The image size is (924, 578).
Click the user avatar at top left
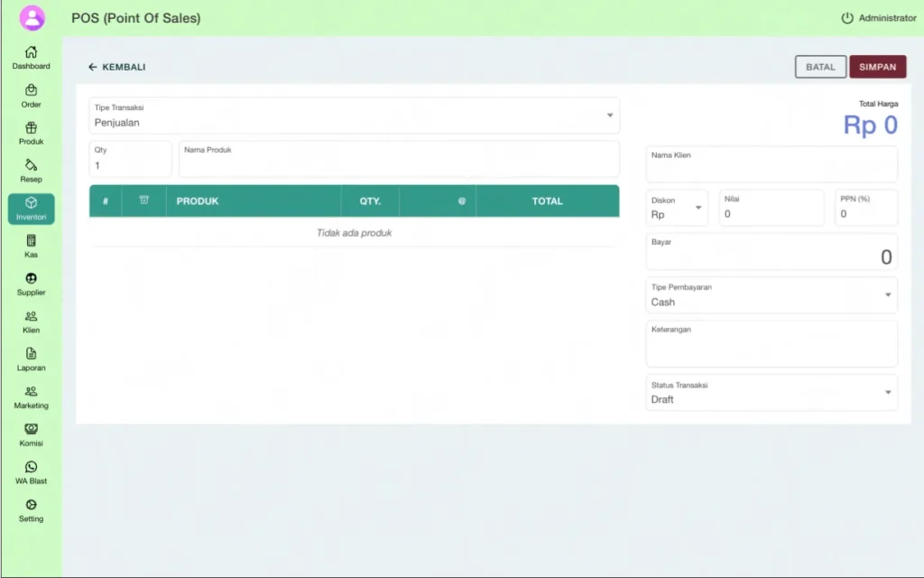(32, 18)
